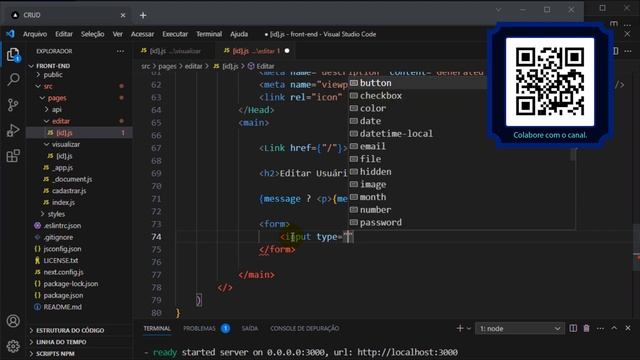Open the Accounts menu icon
Viewport: 640px width, 360px height.
(13, 321)
